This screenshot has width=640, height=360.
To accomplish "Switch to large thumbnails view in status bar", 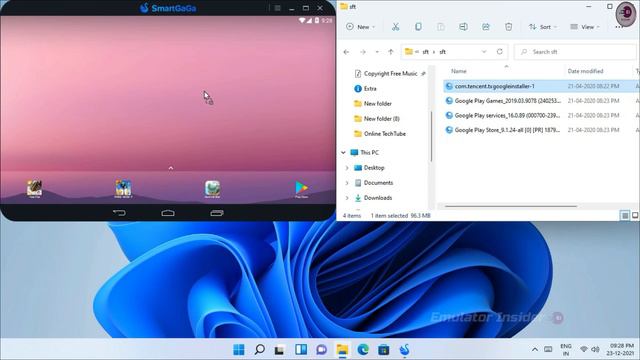I will coord(635,216).
